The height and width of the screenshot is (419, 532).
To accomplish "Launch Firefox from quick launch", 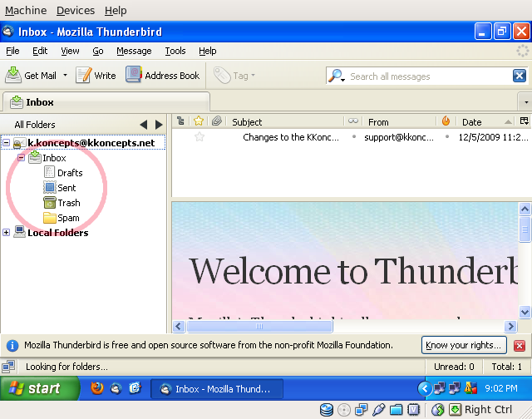I will [97, 388].
